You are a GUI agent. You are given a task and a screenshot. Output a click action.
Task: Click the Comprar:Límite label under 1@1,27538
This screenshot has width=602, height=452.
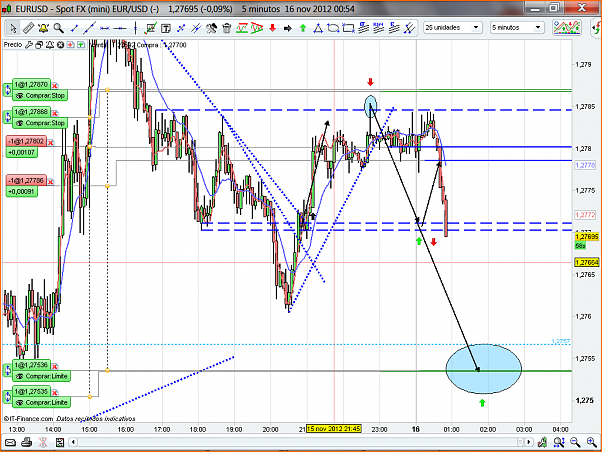coord(42,376)
